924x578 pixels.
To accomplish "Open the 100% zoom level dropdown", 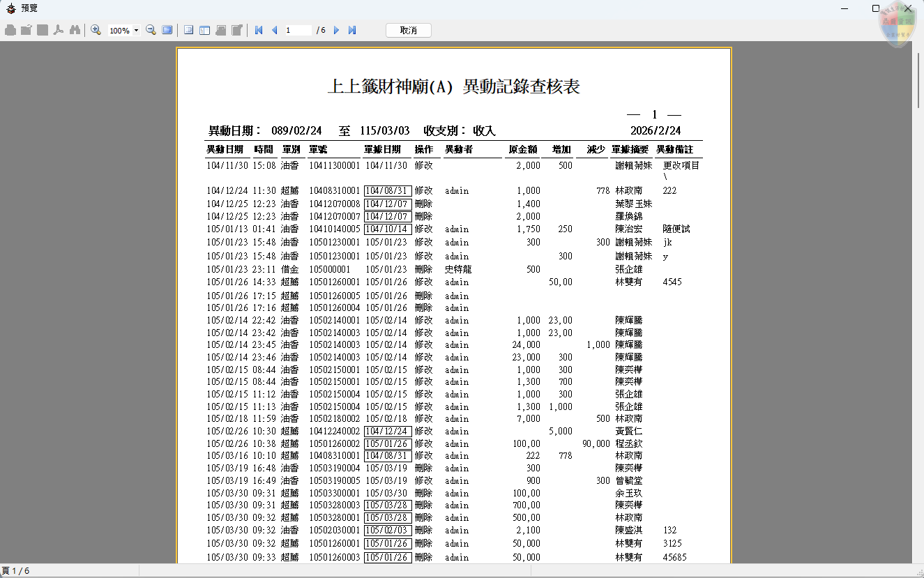I will pos(136,31).
